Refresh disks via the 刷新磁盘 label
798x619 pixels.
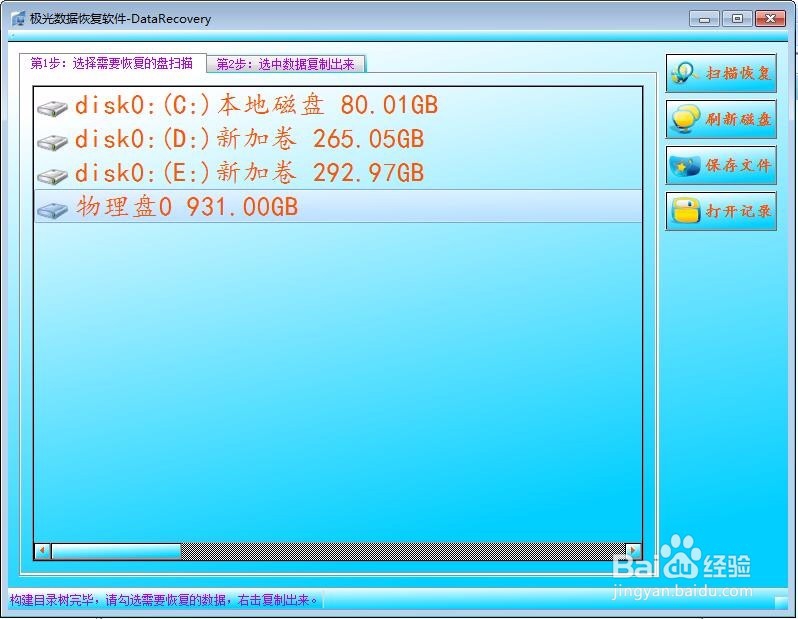click(738, 120)
